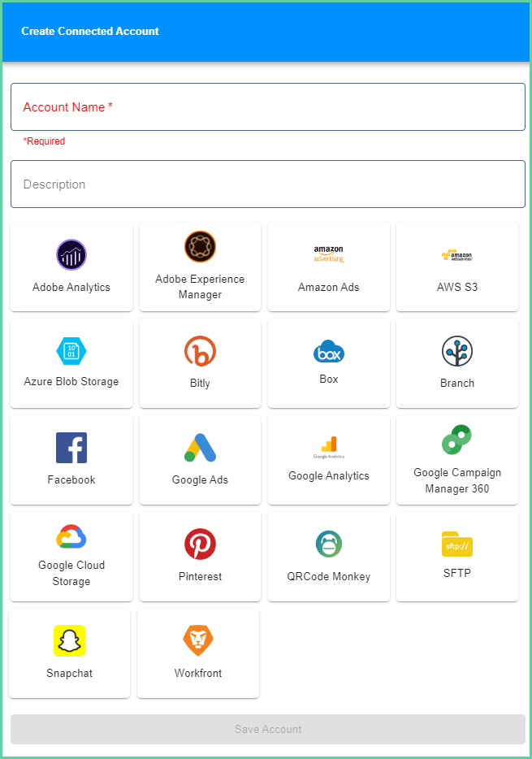The image size is (532, 759).
Task: Pick the Google Ads logo
Action: [200, 448]
